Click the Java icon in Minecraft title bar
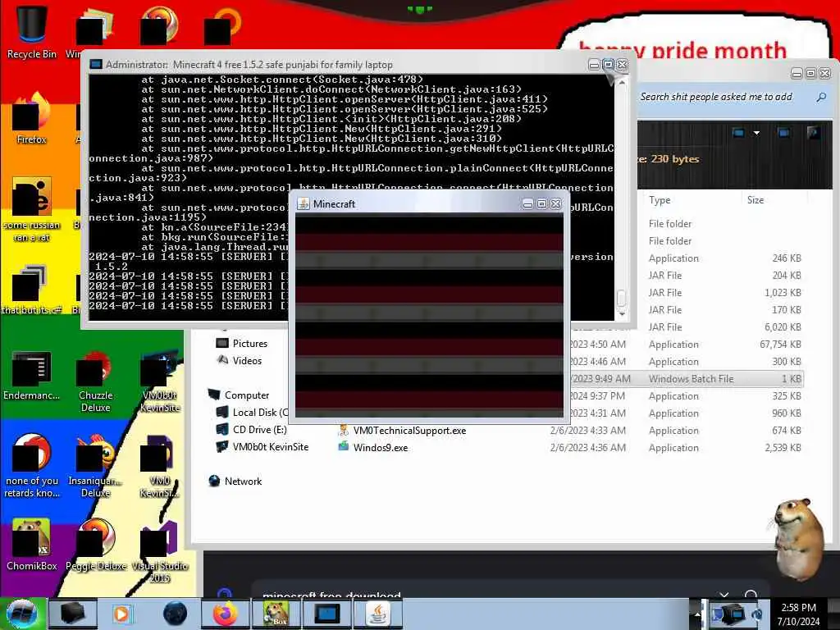The width and height of the screenshot is (840, 630). point(304,203)
